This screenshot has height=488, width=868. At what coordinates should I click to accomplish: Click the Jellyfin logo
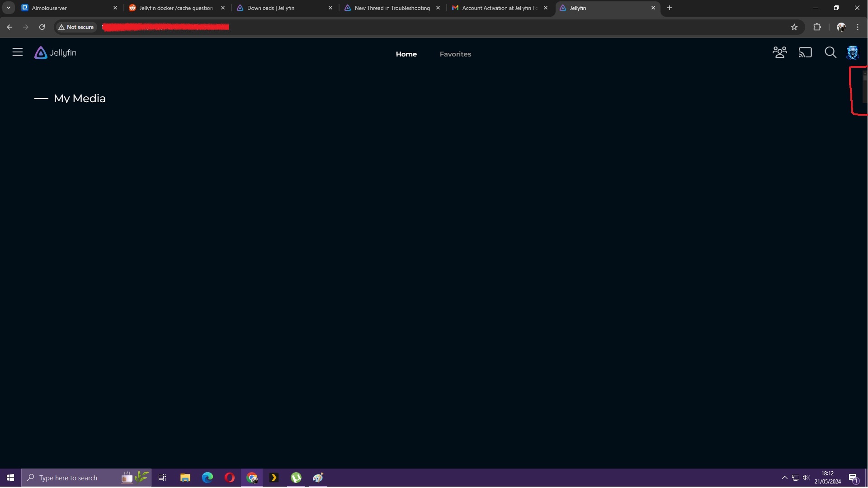click(x=55, y=53)
